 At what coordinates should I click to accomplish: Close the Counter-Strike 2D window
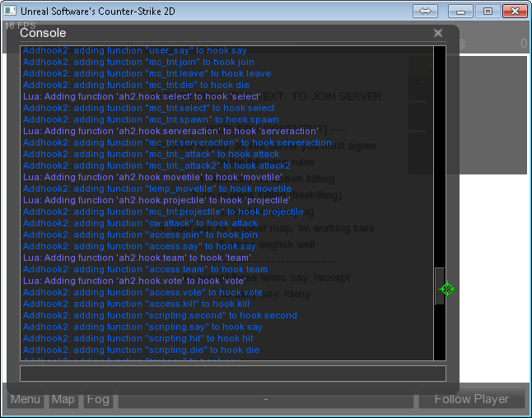click(515, 12)
